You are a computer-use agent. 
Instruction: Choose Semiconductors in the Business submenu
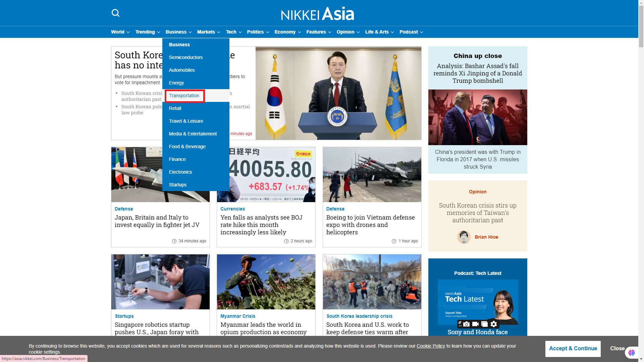[185, 57]
